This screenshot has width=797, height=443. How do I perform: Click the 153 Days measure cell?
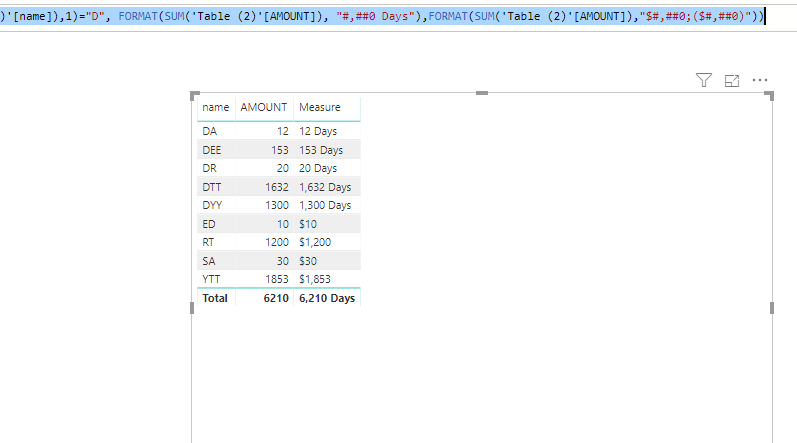tap(321, 150)
